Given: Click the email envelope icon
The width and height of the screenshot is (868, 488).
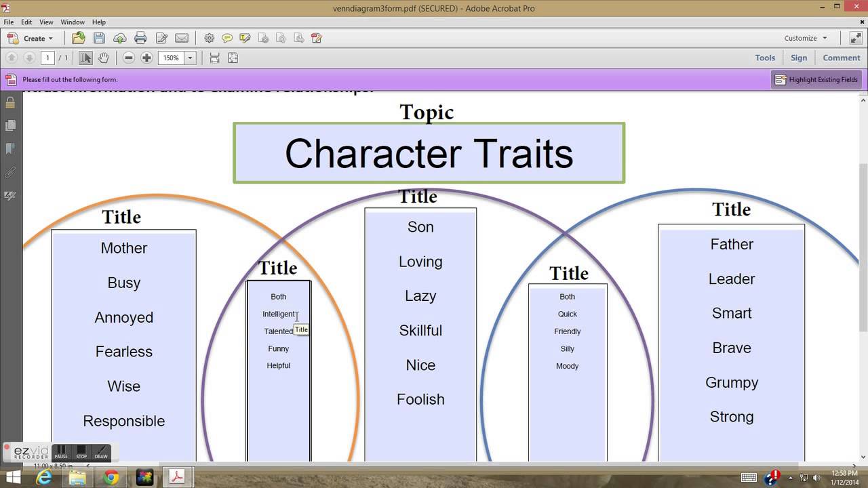Looking at the screenshot, I should [x=182, y=39].
